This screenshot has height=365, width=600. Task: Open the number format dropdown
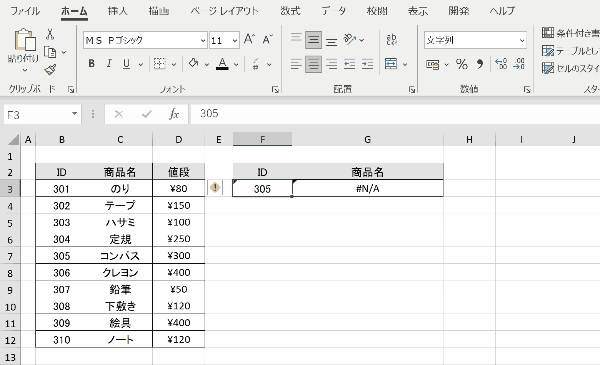522,40
